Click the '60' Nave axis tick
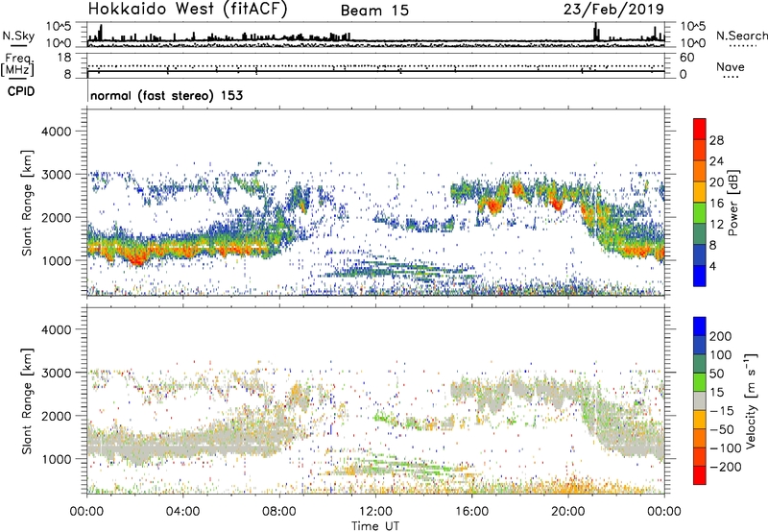The image size is (768, 532). click(686, 58)
